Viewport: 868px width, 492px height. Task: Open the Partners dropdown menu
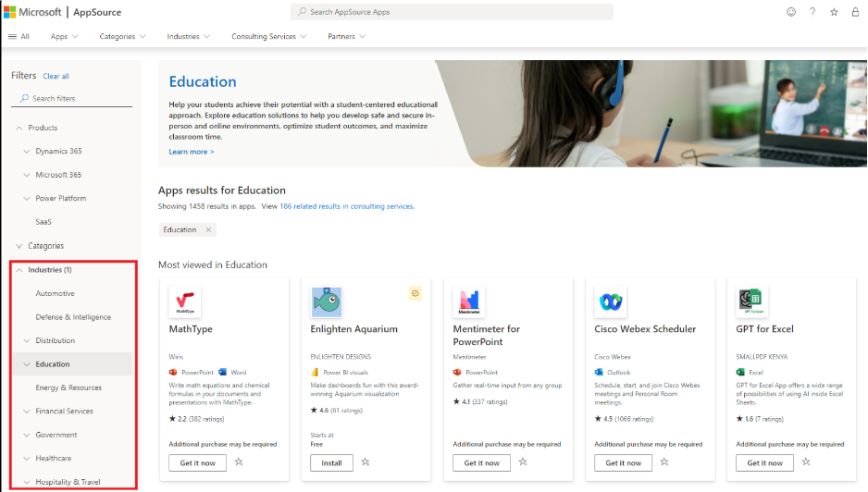tap(346, 36)
